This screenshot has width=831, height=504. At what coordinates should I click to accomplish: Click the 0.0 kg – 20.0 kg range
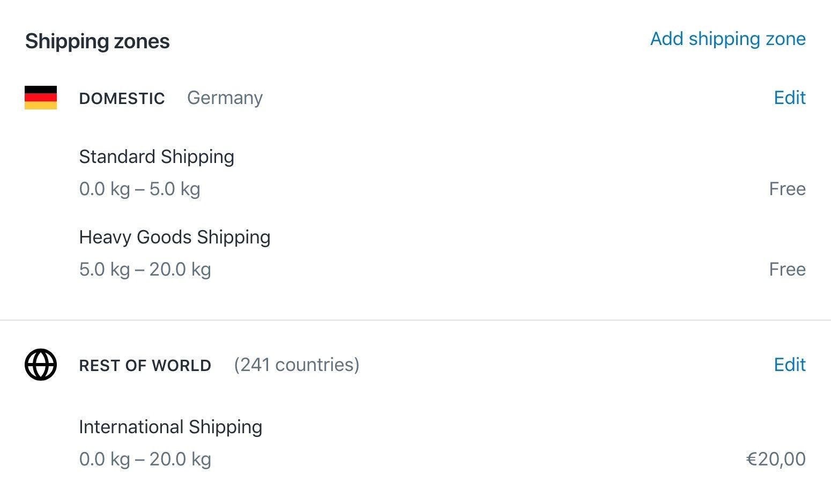(145, 459)
